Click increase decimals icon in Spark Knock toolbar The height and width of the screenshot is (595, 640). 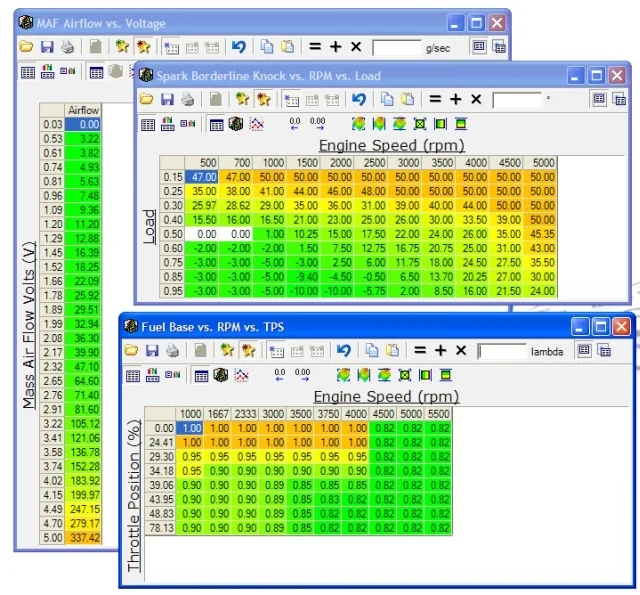[318, 124]
